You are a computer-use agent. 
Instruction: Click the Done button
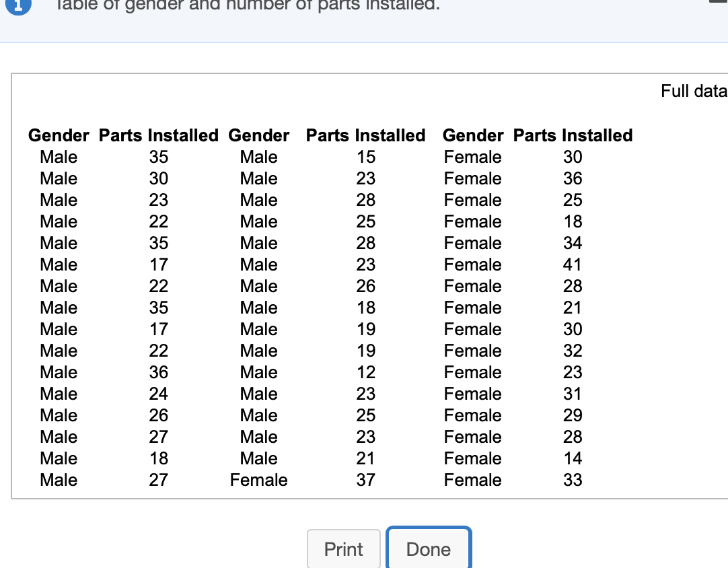(429, 548)
